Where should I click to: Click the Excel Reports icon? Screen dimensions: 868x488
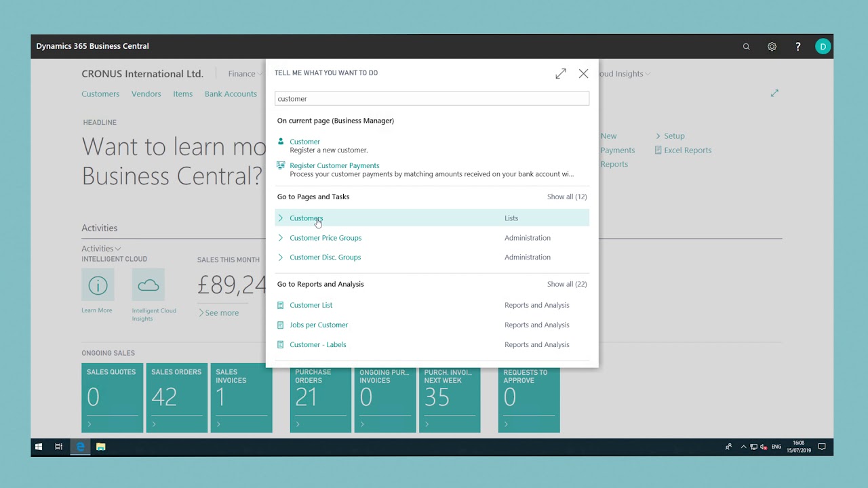[658, 150]
